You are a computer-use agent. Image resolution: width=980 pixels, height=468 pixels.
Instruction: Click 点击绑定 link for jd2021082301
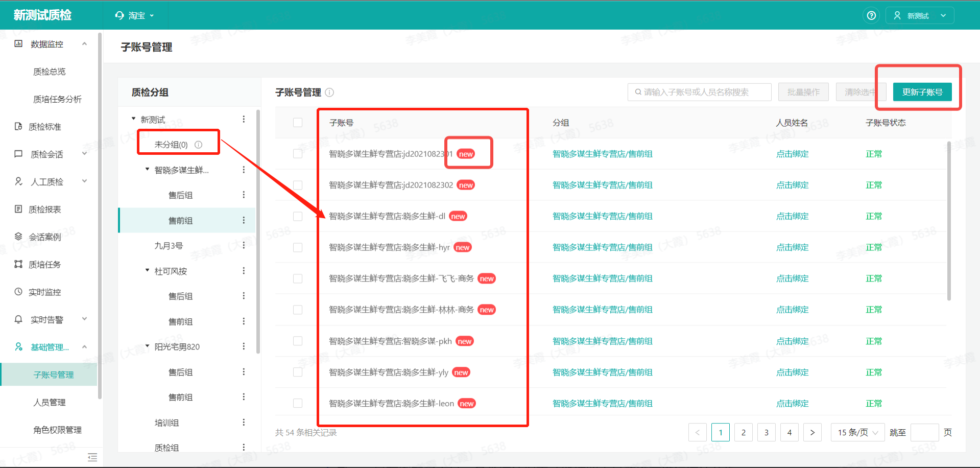pos(793,154)
